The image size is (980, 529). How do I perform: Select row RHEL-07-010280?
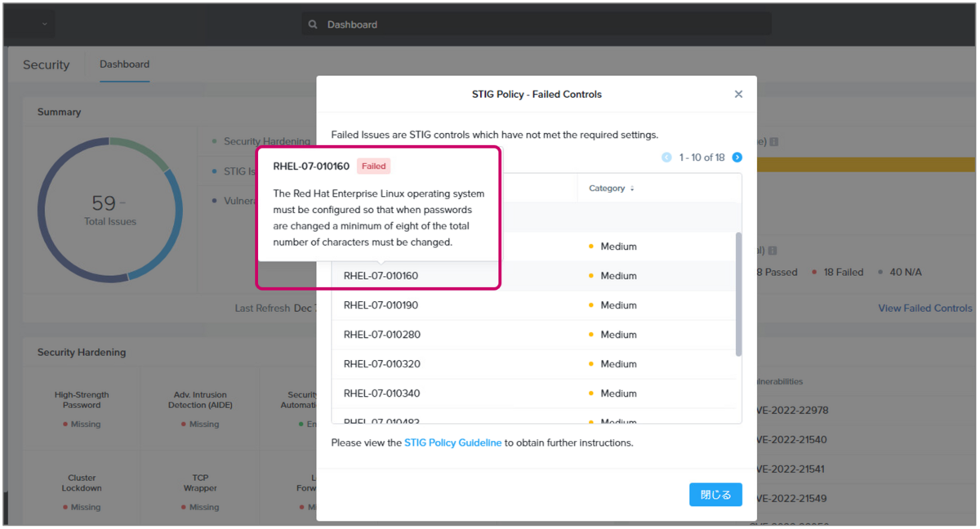(x=534, y=335)
